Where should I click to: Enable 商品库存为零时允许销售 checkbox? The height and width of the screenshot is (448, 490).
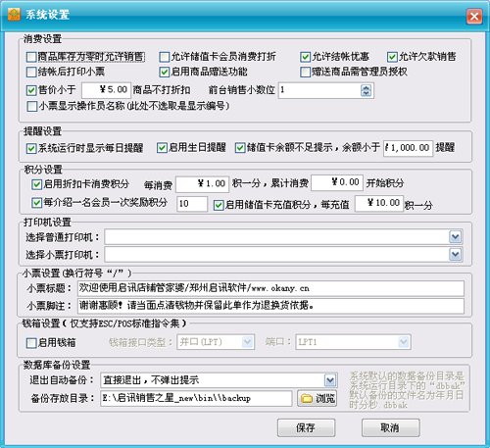31,57
